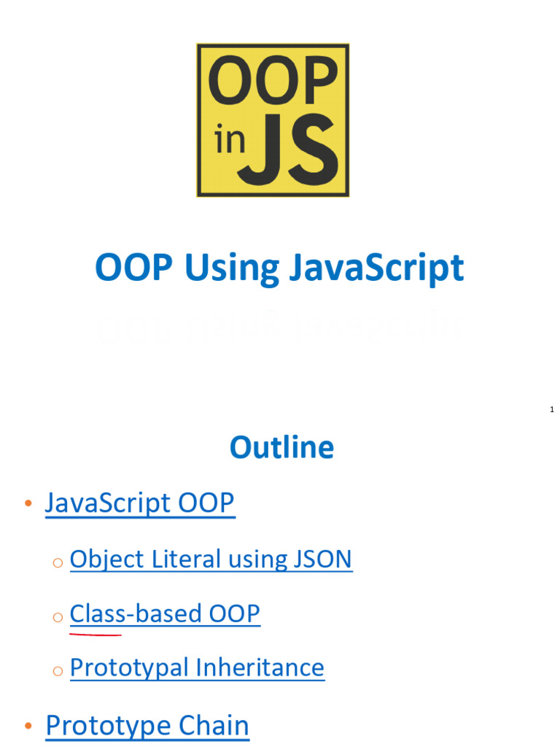Jump to the Prototype Chain section link
Screen dimensions: 560x747
[x=147, y=725]
